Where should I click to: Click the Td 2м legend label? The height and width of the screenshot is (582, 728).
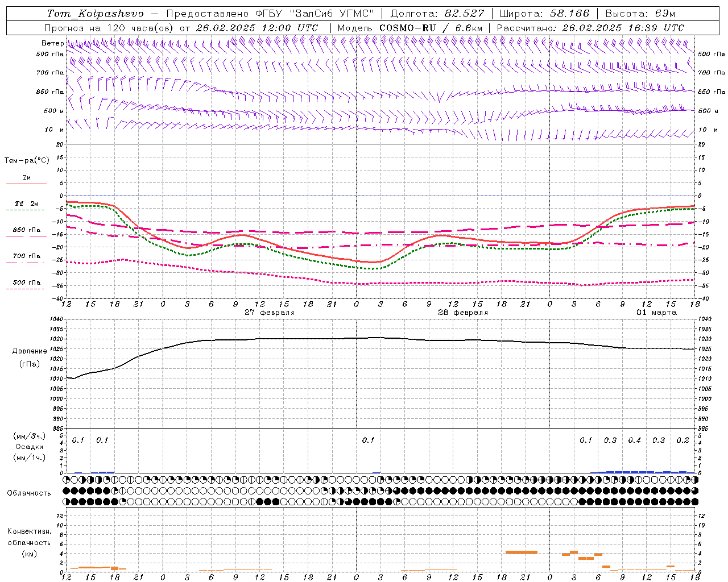26,203
